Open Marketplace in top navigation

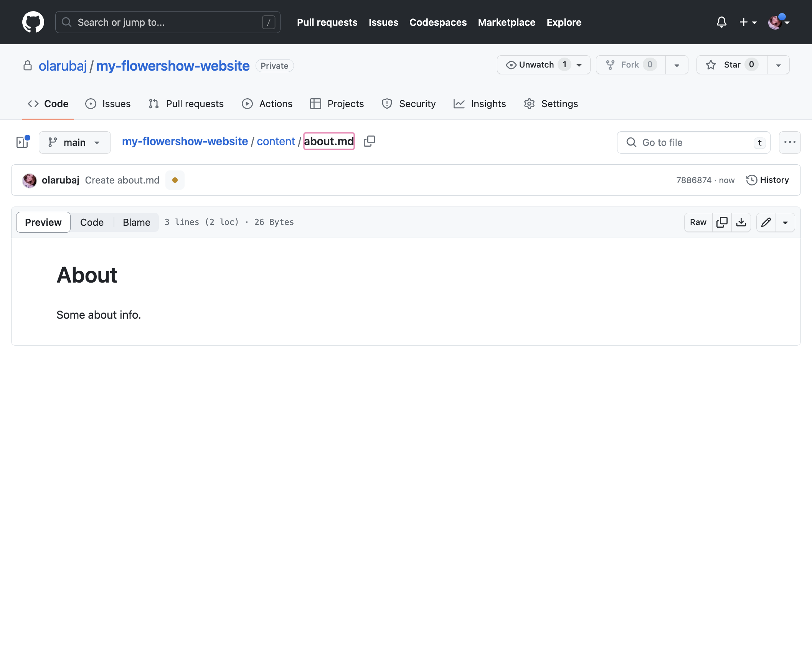coord(507,22)
